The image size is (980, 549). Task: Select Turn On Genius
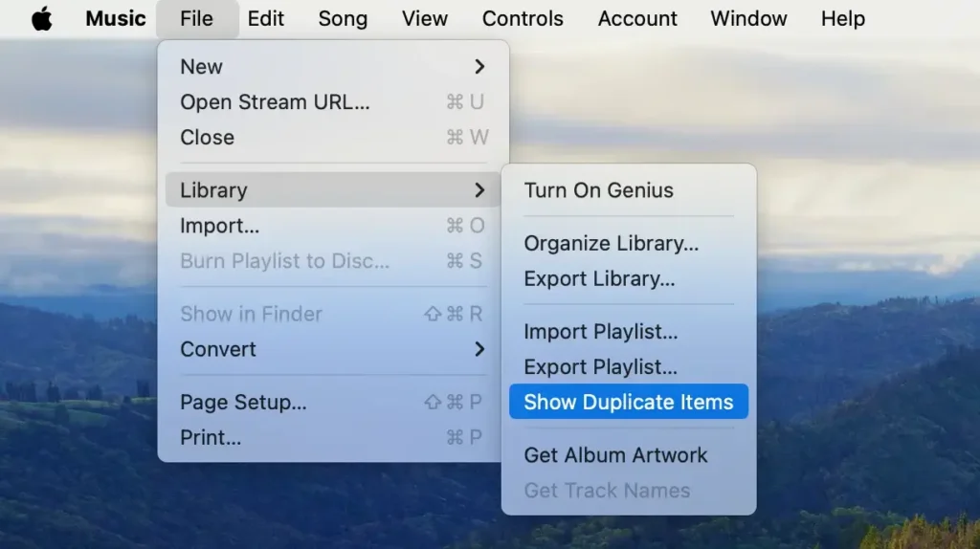click(x=629, y=190)
